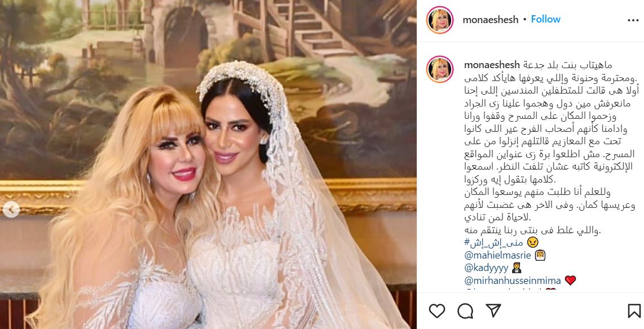The height and width of the screenshot is (329, 644).
Task: Click the wedding photo of two women
Action: (208, 164)
